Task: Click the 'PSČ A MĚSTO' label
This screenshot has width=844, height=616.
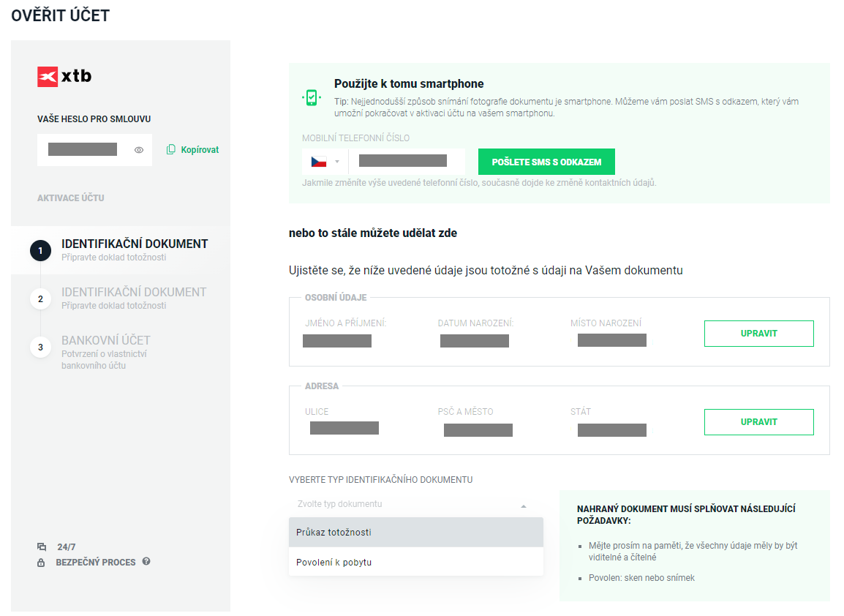Action: click(466, 412)
